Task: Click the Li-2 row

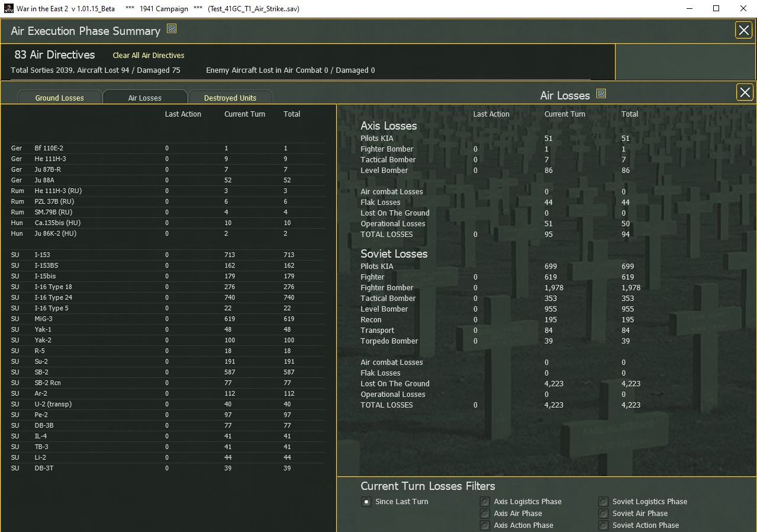Action: point(167,457)
